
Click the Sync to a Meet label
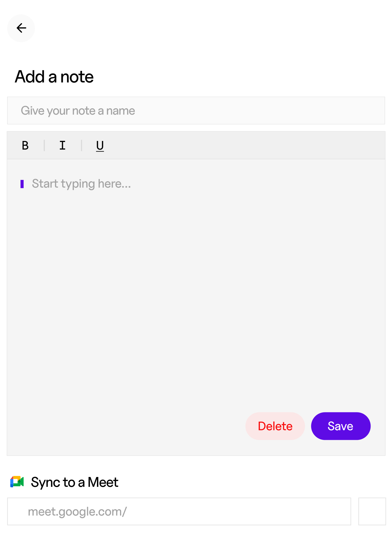point(75,482)
